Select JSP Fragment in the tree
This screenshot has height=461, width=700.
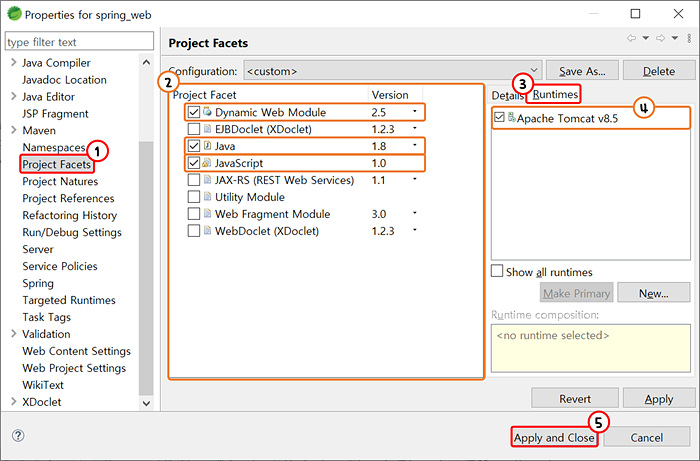click(55, 113)
